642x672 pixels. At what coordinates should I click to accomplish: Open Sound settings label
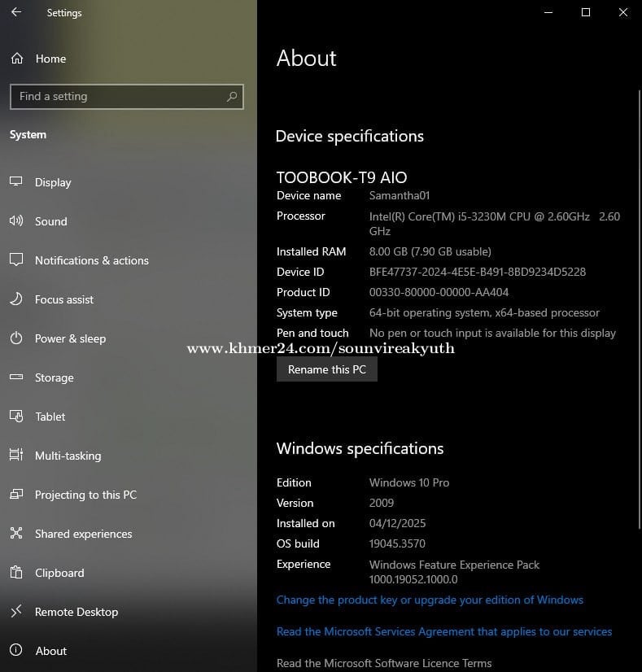tap(51, 221)
